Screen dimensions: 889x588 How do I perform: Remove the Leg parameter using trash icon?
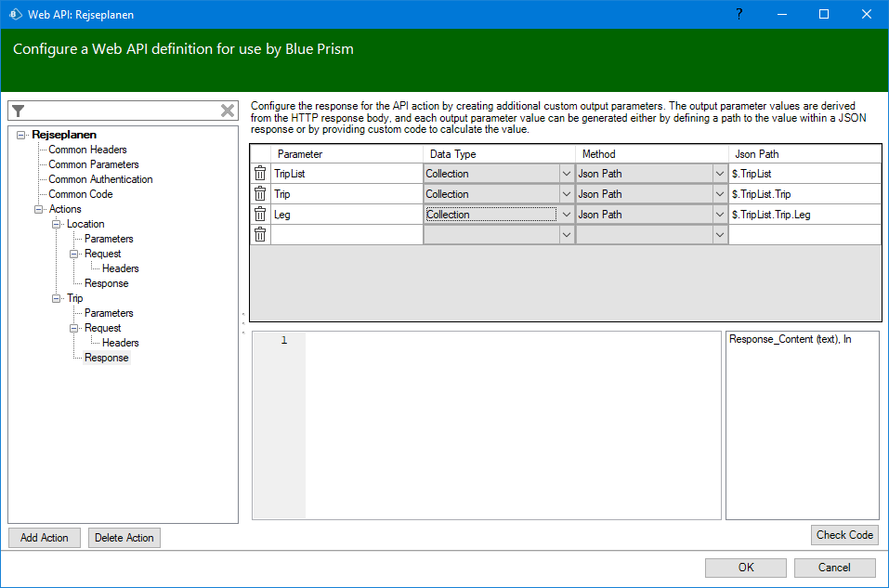click(260, 214)
